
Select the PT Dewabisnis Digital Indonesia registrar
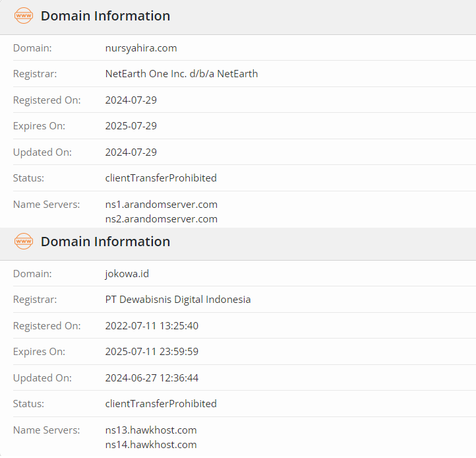coord(178,300)
